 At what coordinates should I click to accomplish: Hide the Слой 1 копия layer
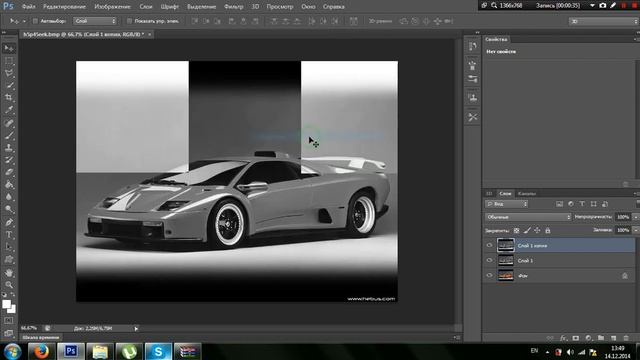[489, 245]
